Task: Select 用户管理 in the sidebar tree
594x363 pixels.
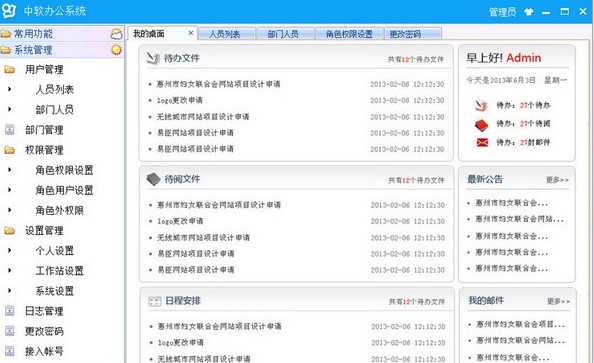Action: pos(44,69)
